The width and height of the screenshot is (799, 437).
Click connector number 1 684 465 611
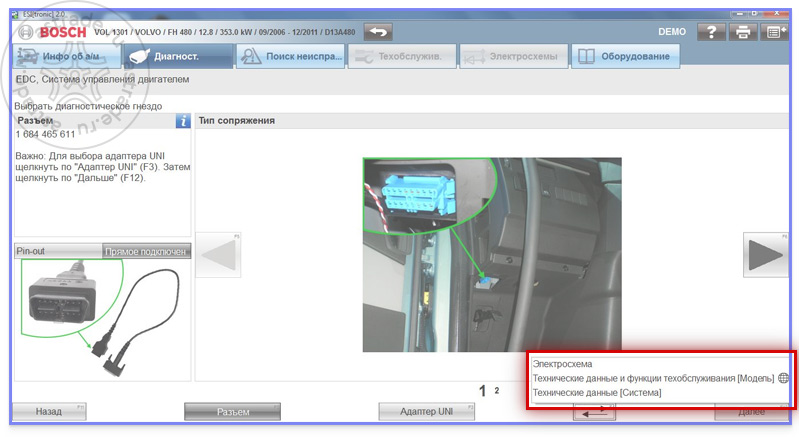45,134
